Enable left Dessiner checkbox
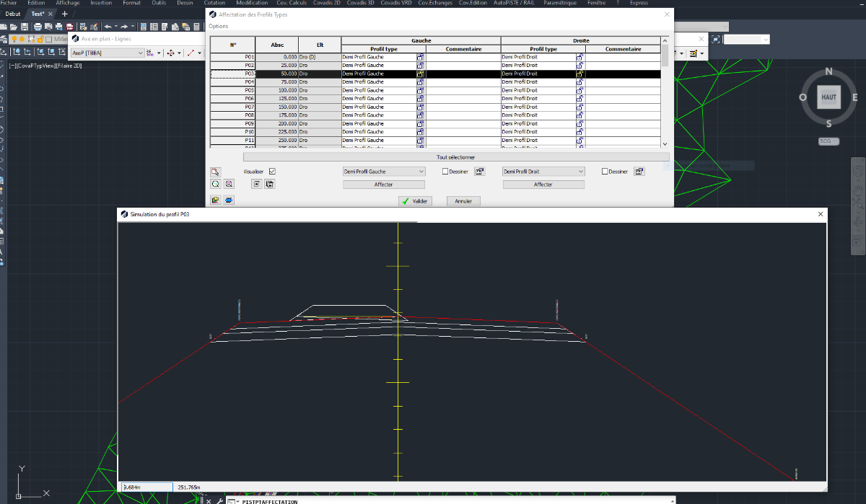Viewport: 866px width, 504px height. point(445,172)
